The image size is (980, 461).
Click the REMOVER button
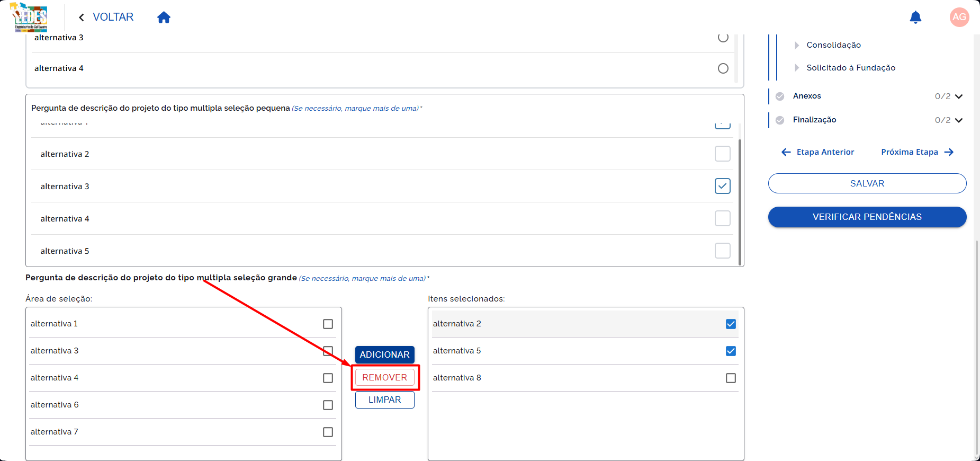point(385,377)
